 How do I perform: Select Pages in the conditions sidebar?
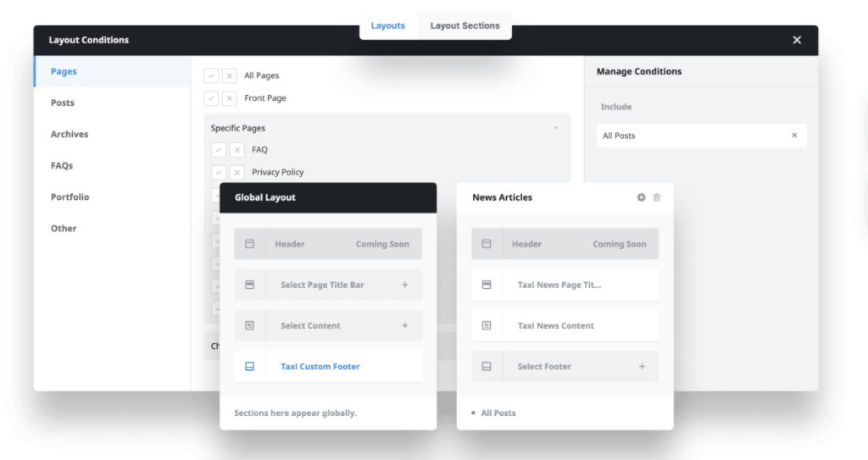coord(113,71)
